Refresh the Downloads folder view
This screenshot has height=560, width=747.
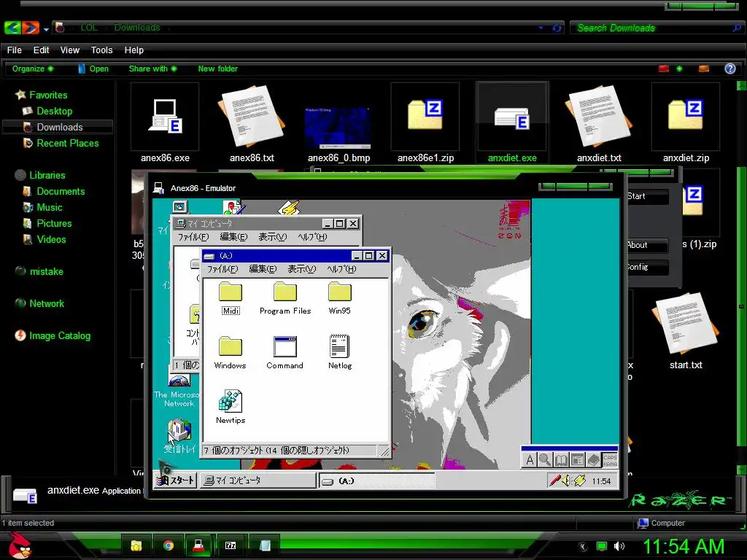[x=557, y=28]
